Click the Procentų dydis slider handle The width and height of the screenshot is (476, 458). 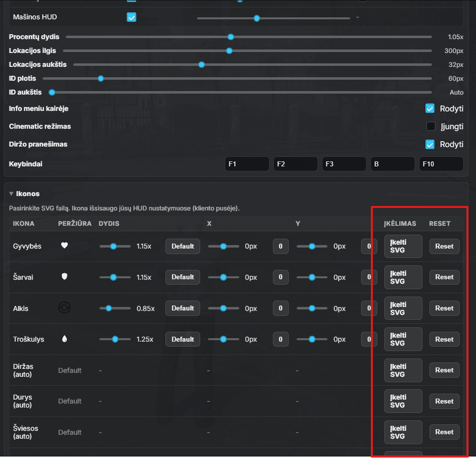[230, 37]
